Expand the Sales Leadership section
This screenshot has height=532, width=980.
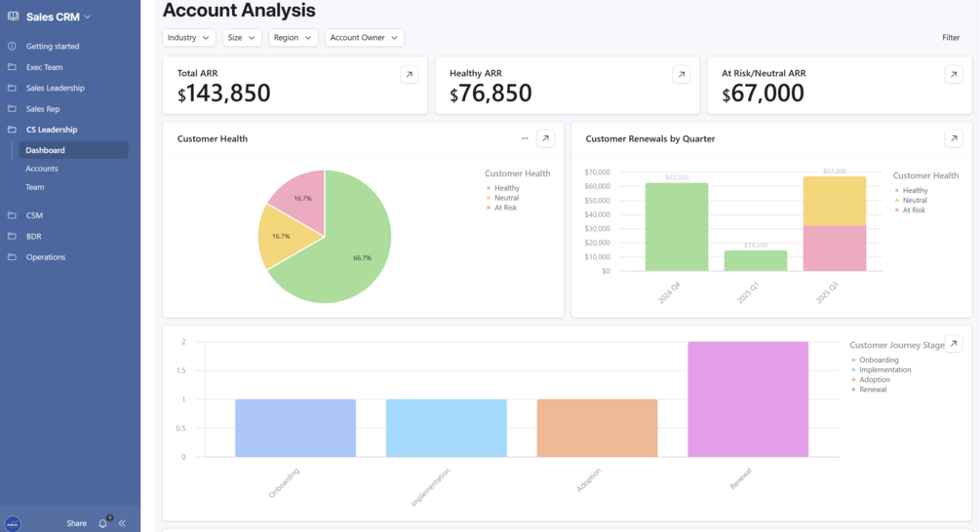pos(55,88)
